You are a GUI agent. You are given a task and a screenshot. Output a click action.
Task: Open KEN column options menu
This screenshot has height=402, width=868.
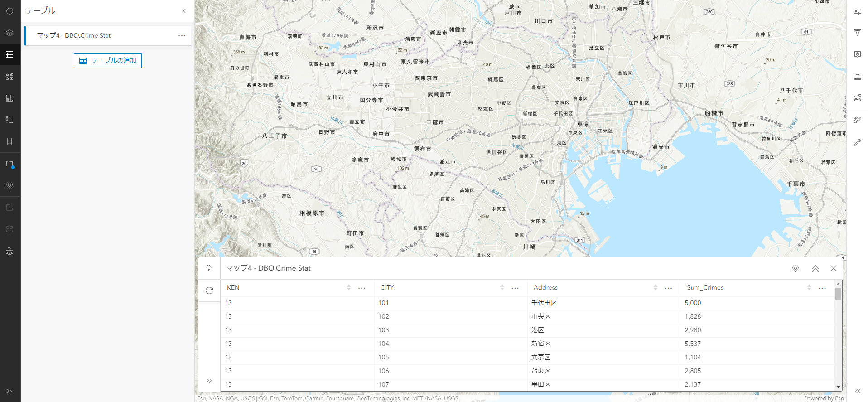coord(362,288)
